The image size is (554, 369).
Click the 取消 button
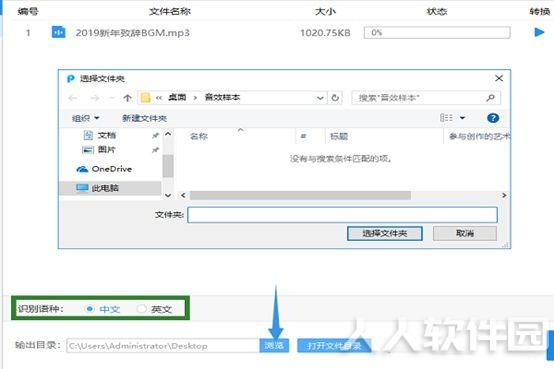click(465, 233)
